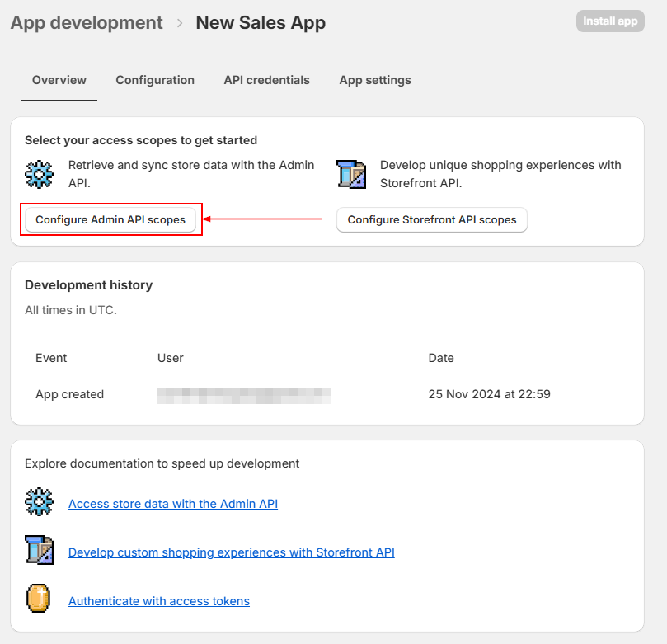Click the 25 Nov 2024 date entry
Image resolution: width=667 pixels, height=644 pixels.
[x=489, y=394]
